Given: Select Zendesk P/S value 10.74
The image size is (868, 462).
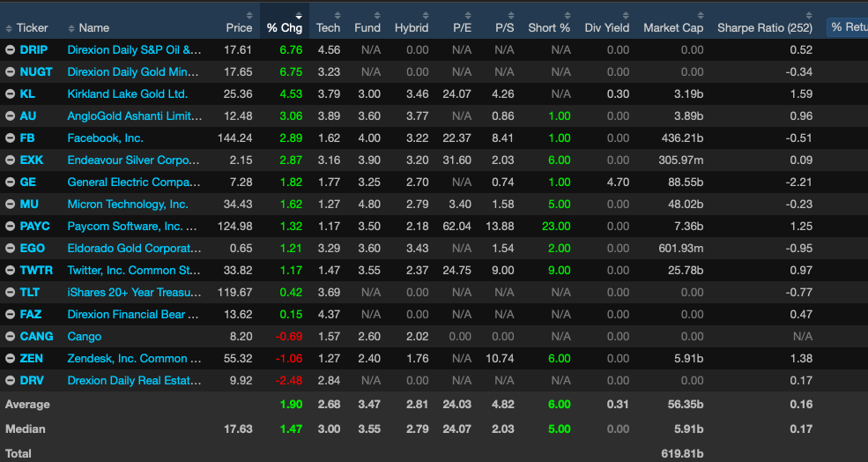Looking at the screenshot, I should click(x=500, y=359).
